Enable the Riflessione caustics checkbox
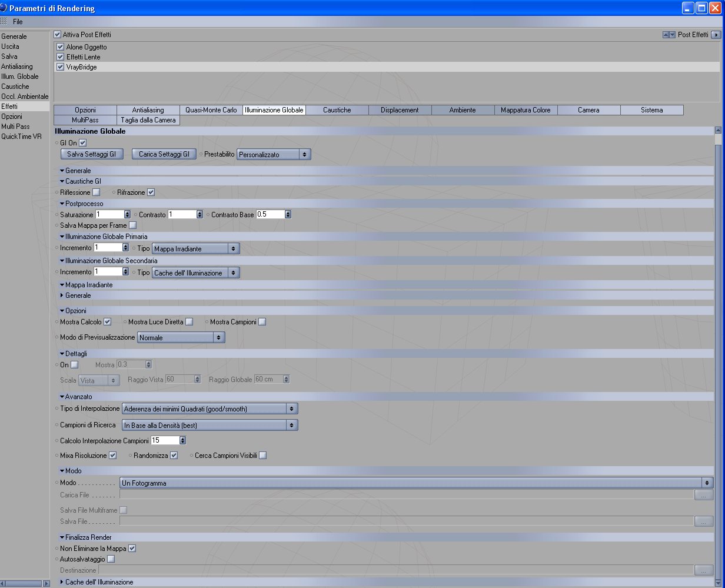The image size is (725, 588). coord(97,192)
